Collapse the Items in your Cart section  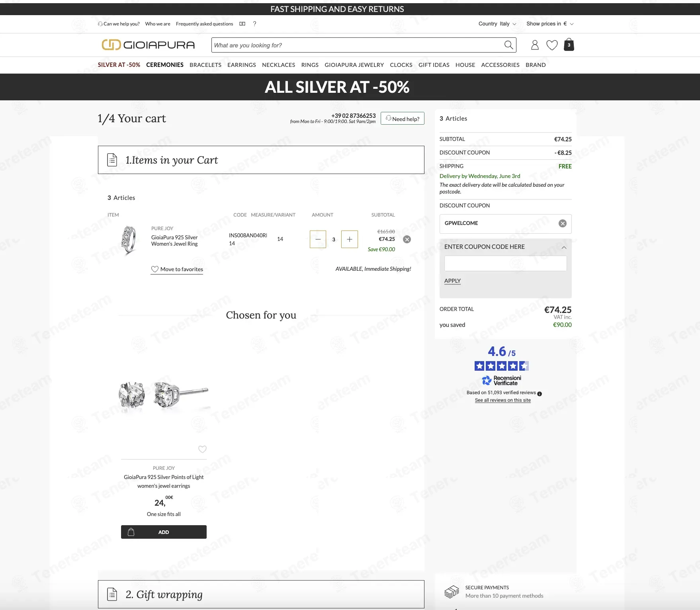(x=261, y=160)
